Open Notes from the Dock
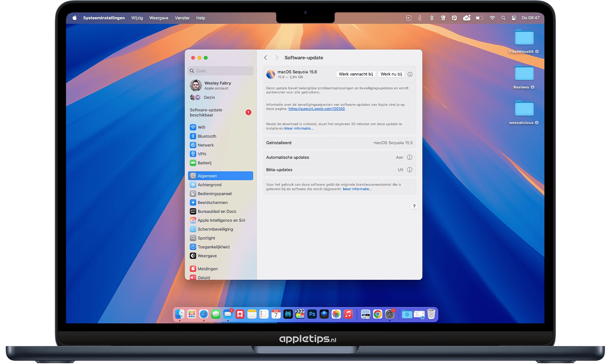613x364 pixels. click(x=252, y=314)
